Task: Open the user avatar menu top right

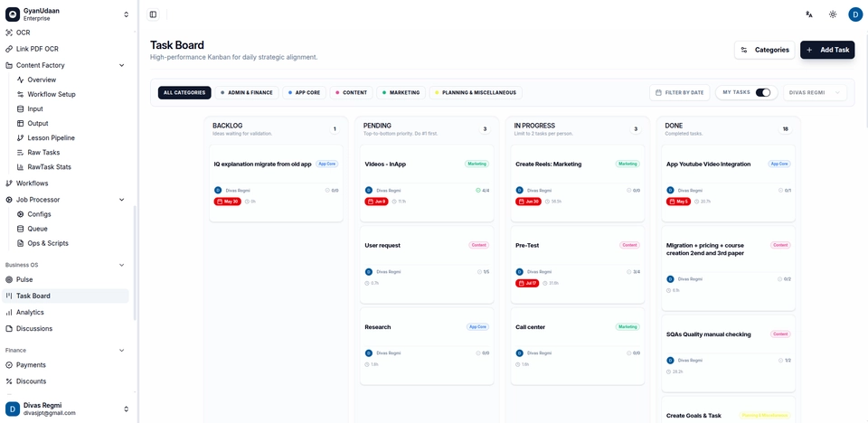Action: [x=855, y=14]
